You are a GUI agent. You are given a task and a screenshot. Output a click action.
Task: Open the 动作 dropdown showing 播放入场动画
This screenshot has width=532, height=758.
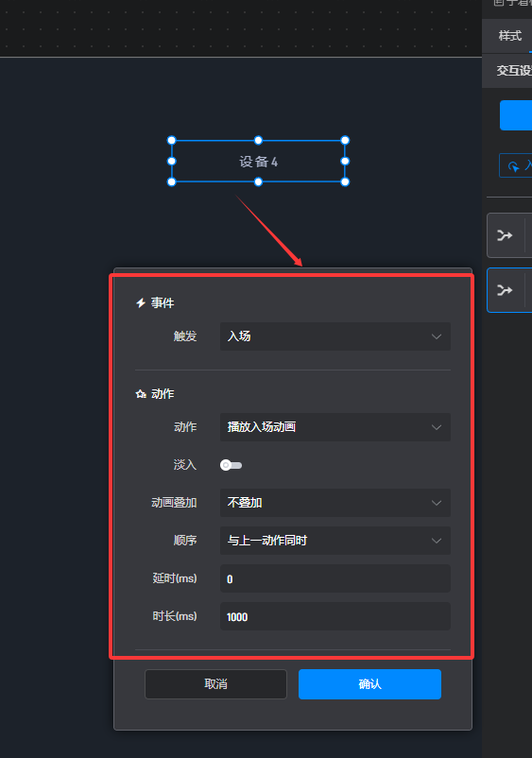pyautogui.click(x=335, y=427)
